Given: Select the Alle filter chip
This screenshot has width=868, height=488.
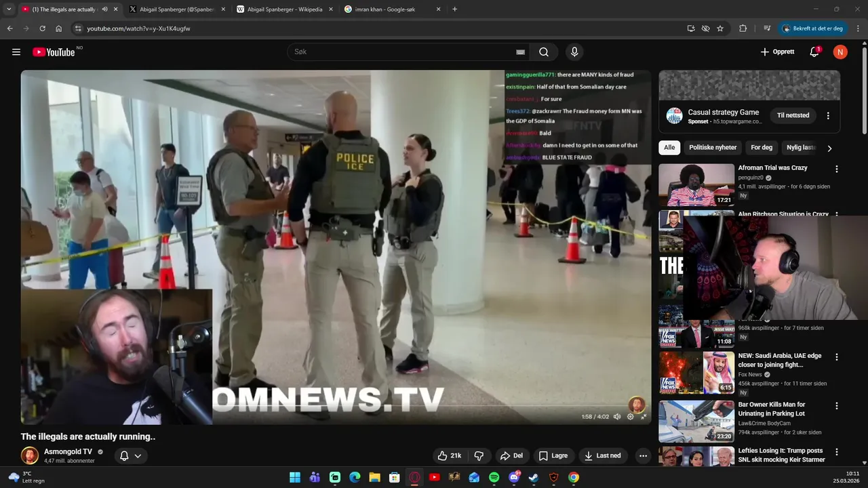Looking at the screenshot, I should [x=669, y=147].
